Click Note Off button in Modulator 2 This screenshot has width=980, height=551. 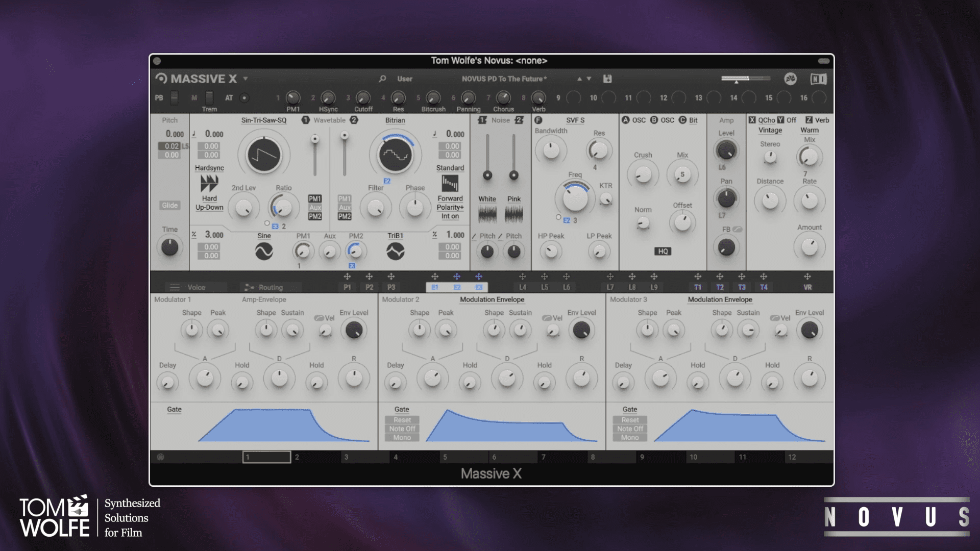(x=402, y=429)
